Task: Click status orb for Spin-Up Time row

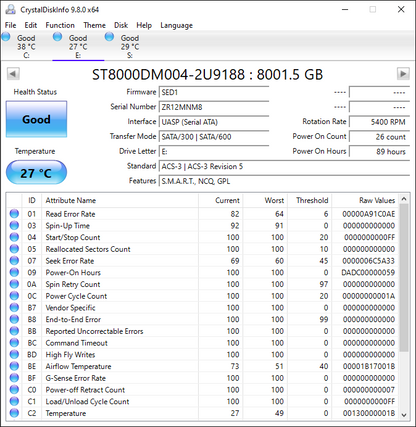Action: click(14, 225)
